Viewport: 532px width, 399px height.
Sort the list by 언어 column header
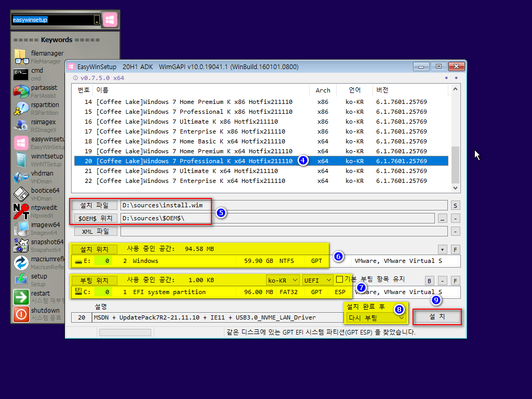click(354, 90)
